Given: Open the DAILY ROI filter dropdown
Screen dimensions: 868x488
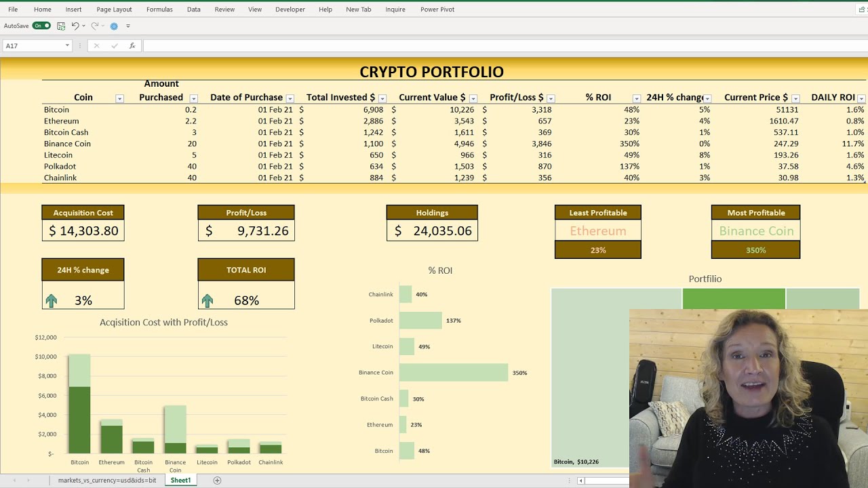Looking at the screenshot, I should 862,98.
